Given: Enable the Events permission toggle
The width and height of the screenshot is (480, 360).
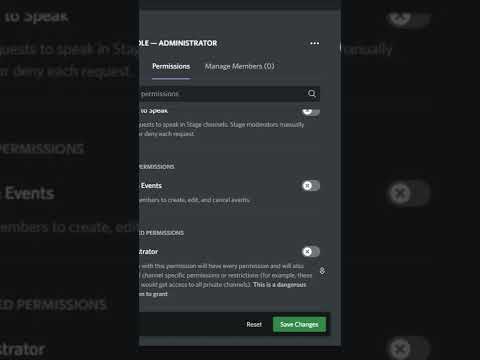Looking at the screenshot, I should pyautogui.click(x=311, y=186).
